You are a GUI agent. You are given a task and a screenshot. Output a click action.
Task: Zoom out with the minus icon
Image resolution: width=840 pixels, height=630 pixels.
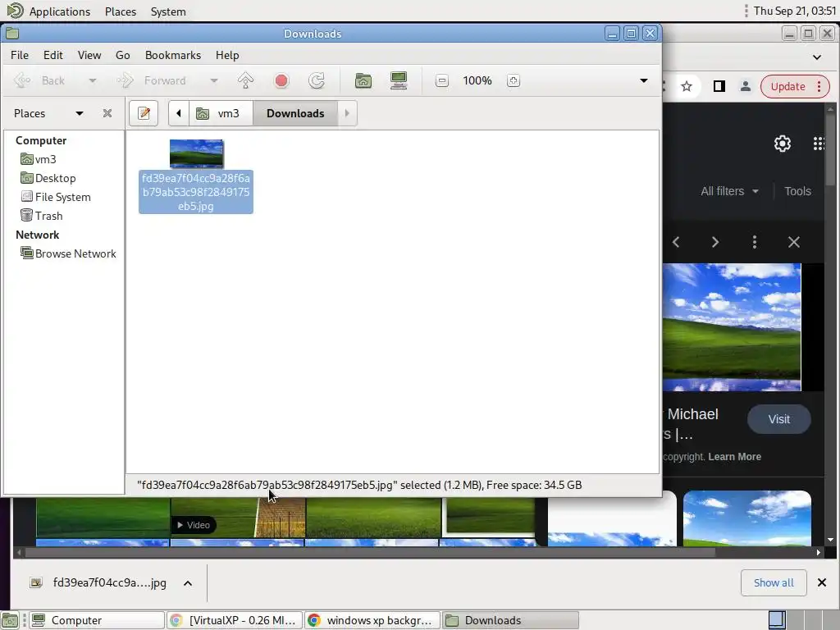pos(442,80)
